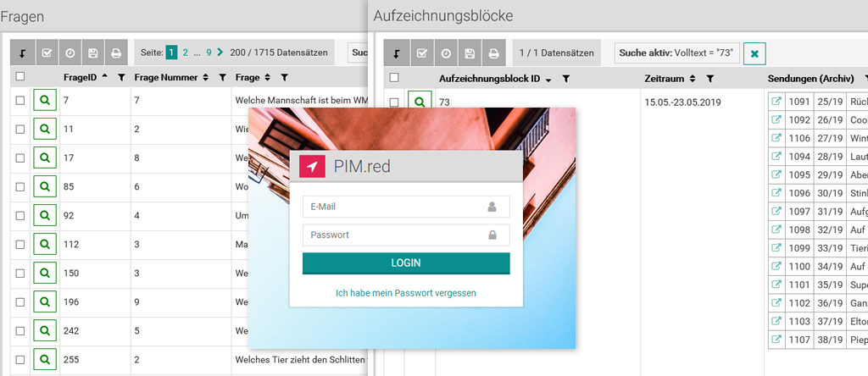Click filter icon beside Zeitraum column
The width and height of the screenshot is (868, 376).
(709, 79)
